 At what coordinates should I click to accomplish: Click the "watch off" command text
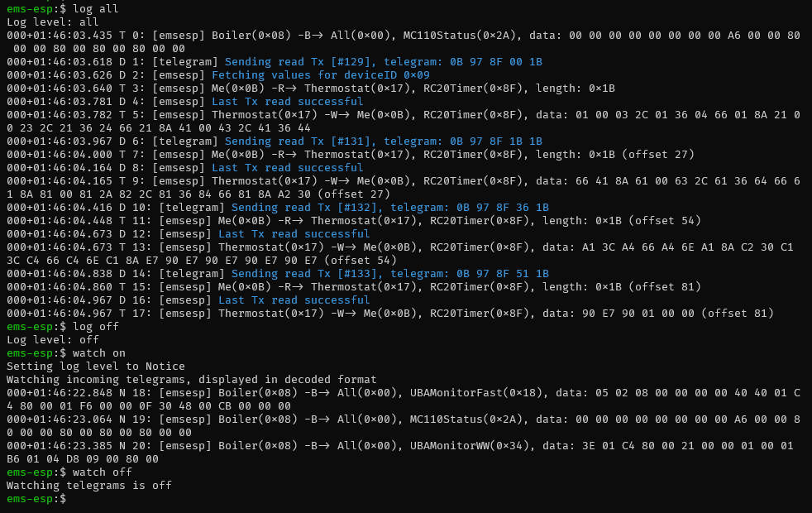(103, 472)
